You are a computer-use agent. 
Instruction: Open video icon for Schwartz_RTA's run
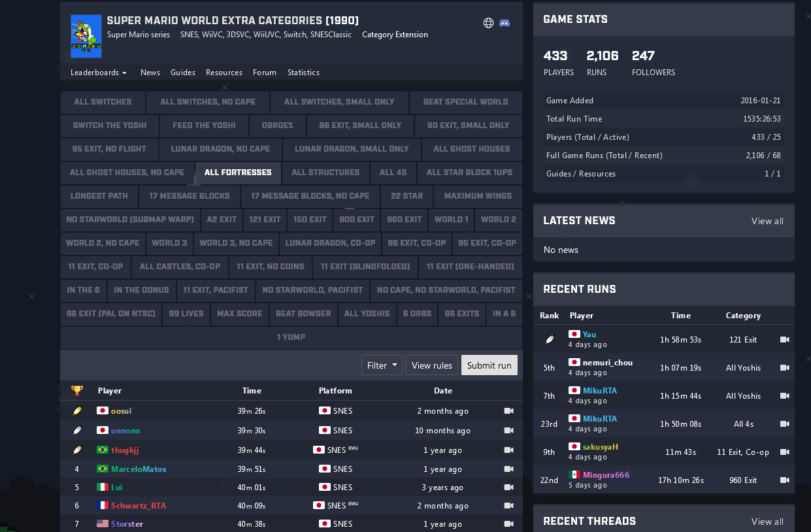click(x=509, y=506)
